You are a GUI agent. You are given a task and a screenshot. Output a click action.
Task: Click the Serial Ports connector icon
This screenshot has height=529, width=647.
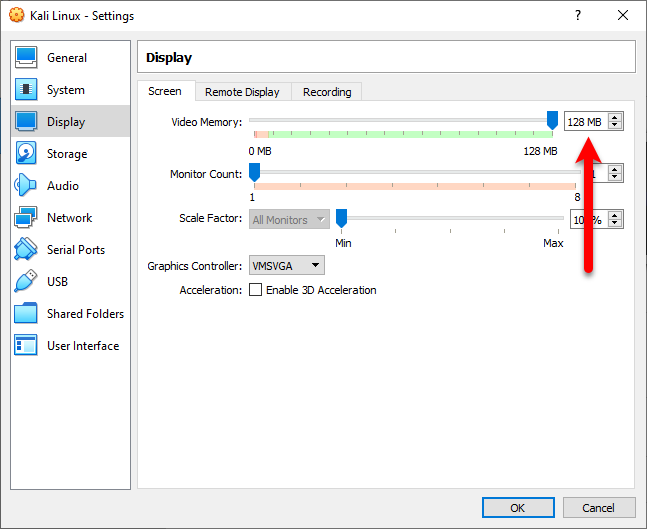pos(26,249)
